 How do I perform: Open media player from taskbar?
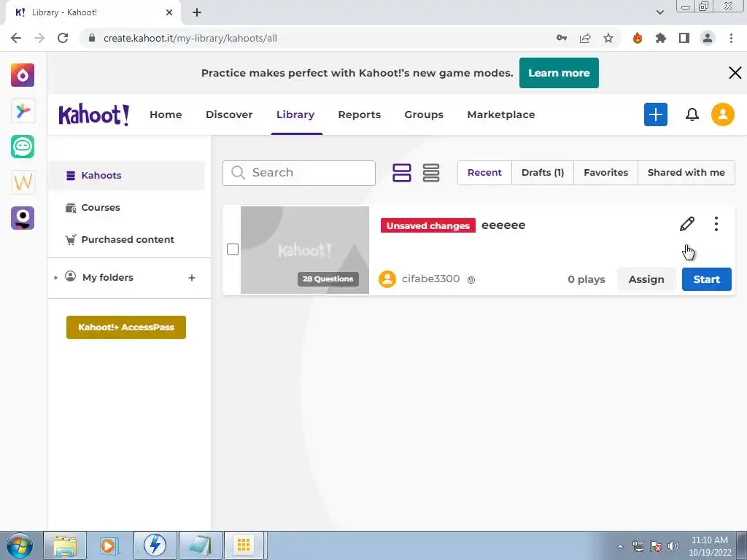tap(109, 545)
